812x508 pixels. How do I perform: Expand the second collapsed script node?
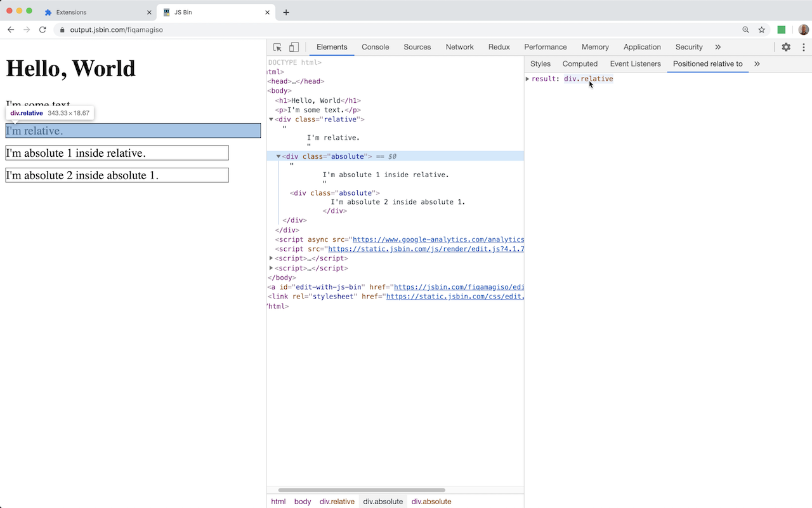(x=272, y=268)
